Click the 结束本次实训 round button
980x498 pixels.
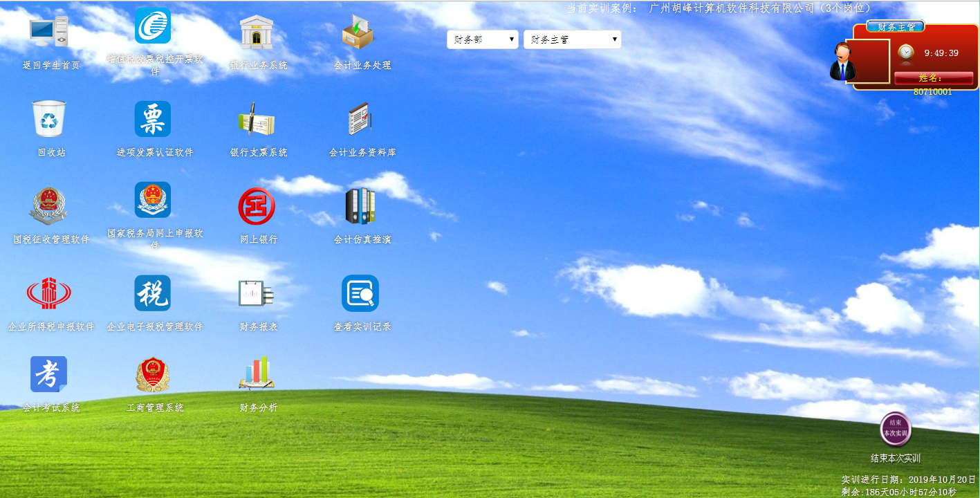896,429
